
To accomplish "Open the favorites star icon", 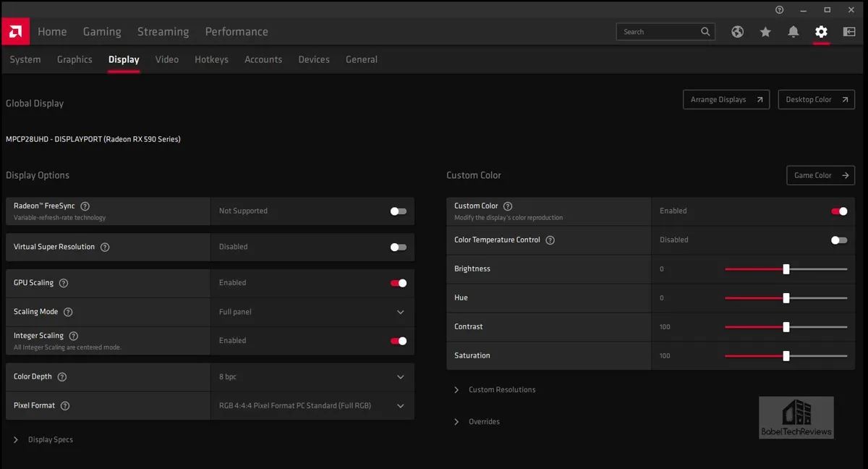I will 765,32.
